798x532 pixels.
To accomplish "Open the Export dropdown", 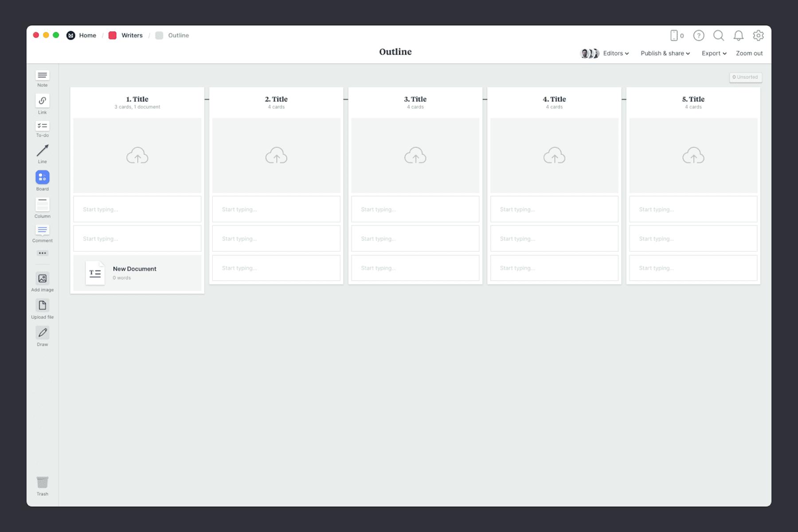I will (x=713, y=53).
